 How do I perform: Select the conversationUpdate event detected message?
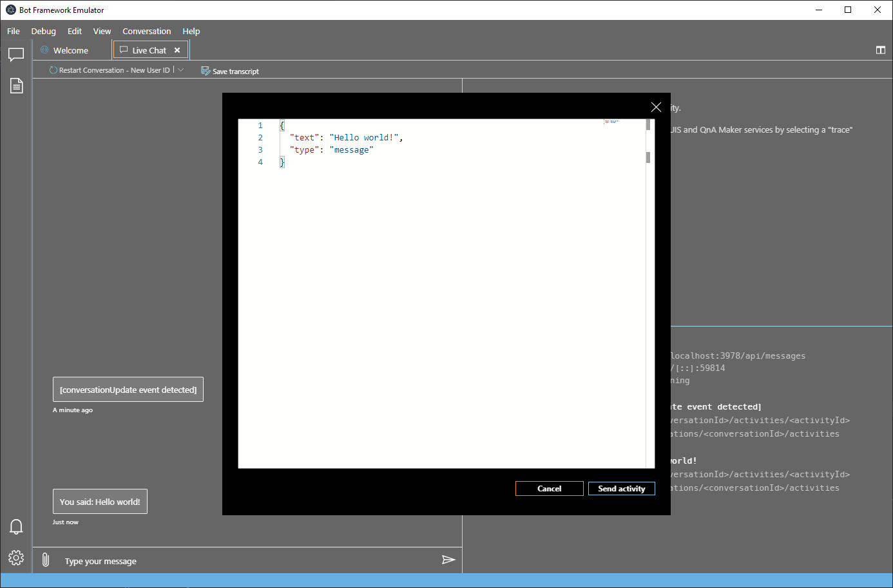tap(128, 390)
